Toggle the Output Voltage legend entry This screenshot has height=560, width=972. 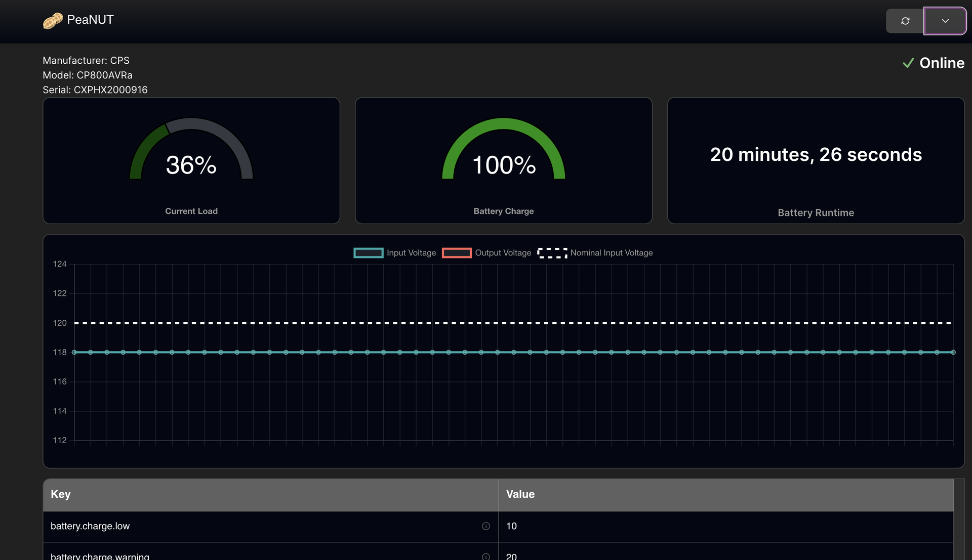point(487,253)
